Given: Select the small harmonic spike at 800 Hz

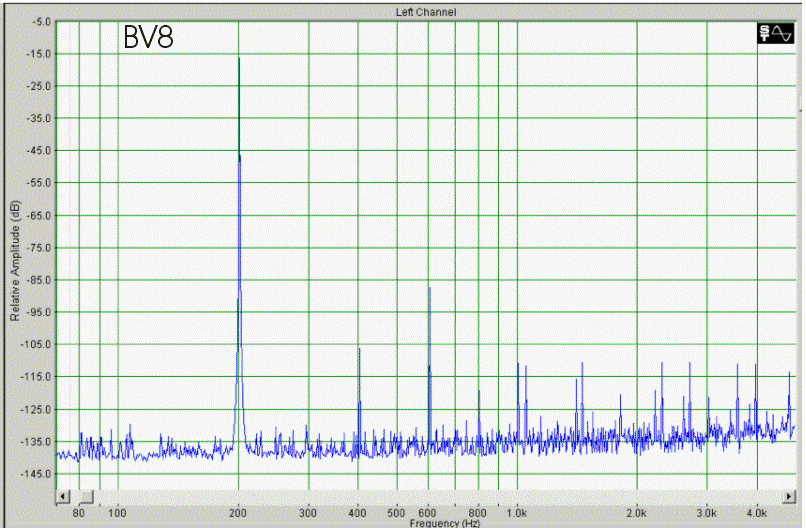Looking at the screenshot, I should coord(479,391).
